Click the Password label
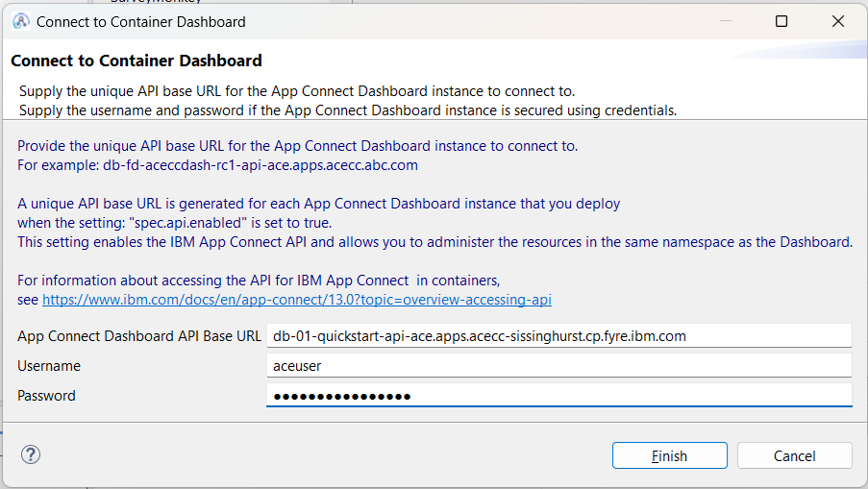Image resolution: width=868 pixels, height=489 pixels. coord(46,396)
